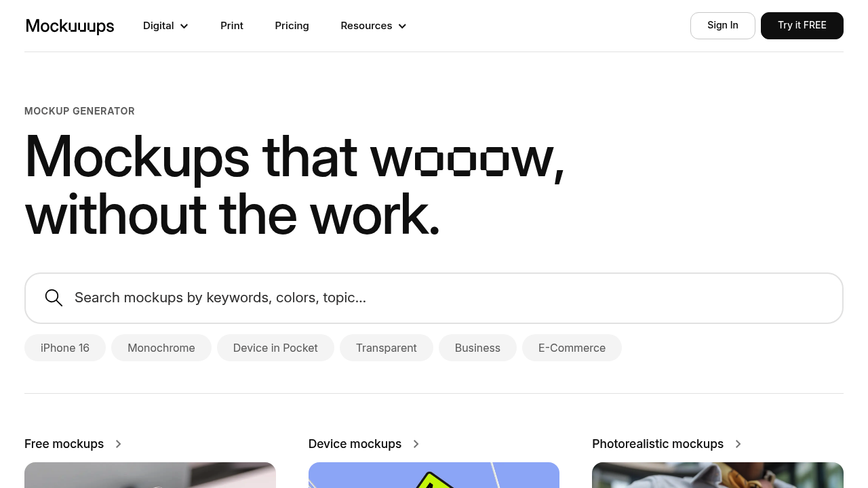This screenshot has height=488, width=868.
Task: Select the Device in Pocket filter
Action: pos(275,348)
